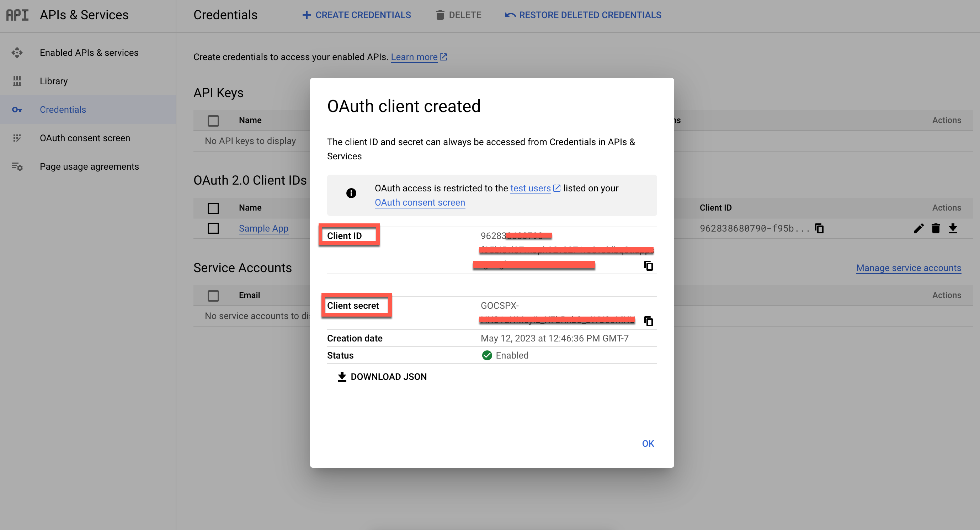Screen dimensions: 980x530
Task: Open the Library page
Action: (54, 81)
